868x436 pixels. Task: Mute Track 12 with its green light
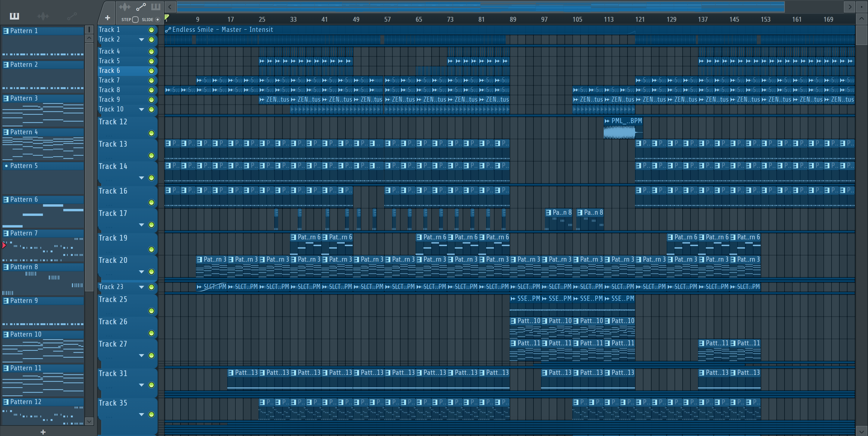click(x=151, y=133)
